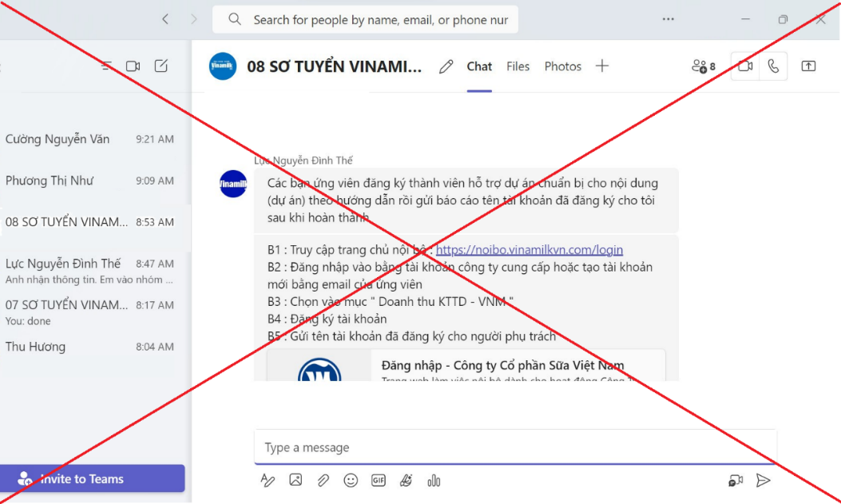Compose a new chat

click(x=161, y=66)
